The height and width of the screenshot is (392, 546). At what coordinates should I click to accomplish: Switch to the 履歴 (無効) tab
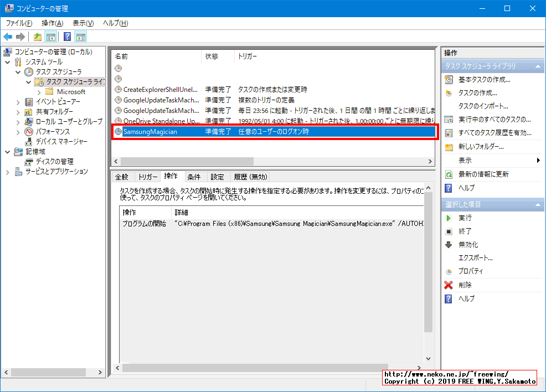point(250,177)
